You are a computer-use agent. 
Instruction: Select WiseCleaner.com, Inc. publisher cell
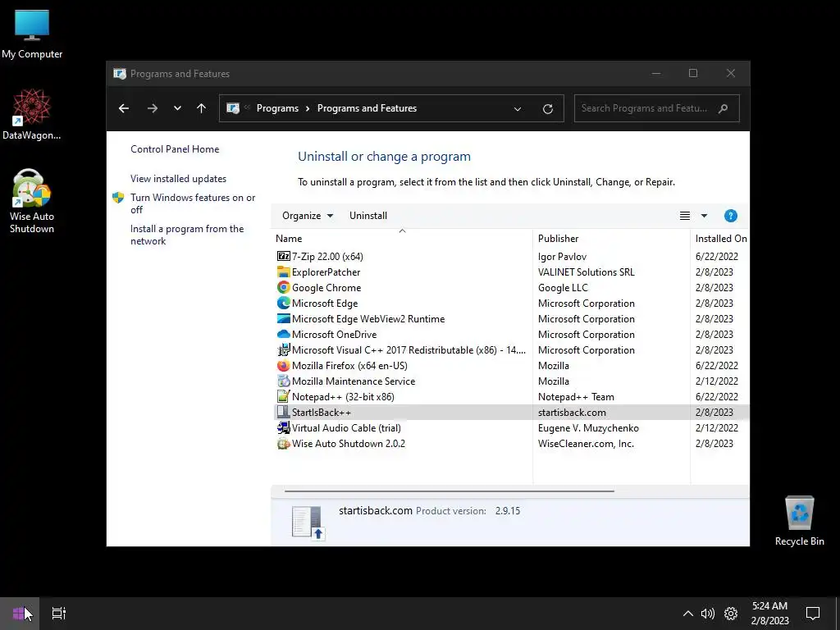(586, 444)
